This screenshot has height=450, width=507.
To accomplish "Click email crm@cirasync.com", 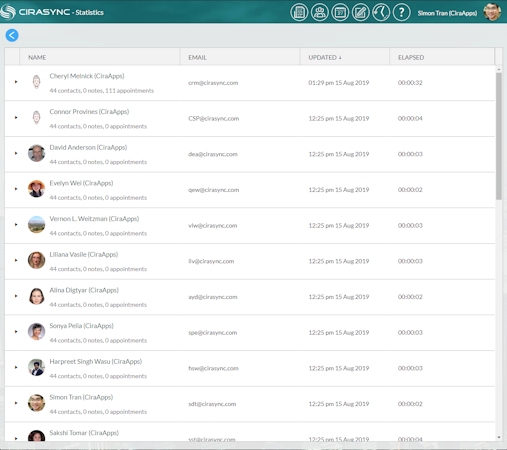I will click(x=213, y=83).
